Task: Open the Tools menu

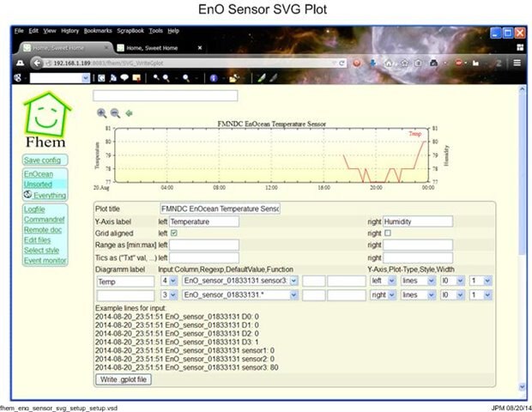Action: click(155, 31)
